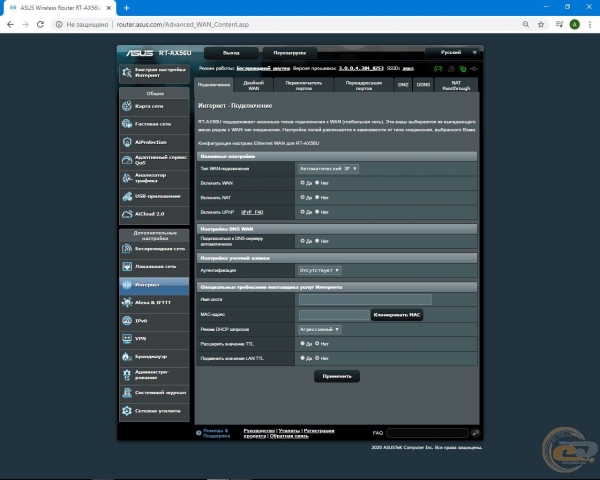600x480 pixels.
Task: Switch to Подключение tab
Action: 214,85
